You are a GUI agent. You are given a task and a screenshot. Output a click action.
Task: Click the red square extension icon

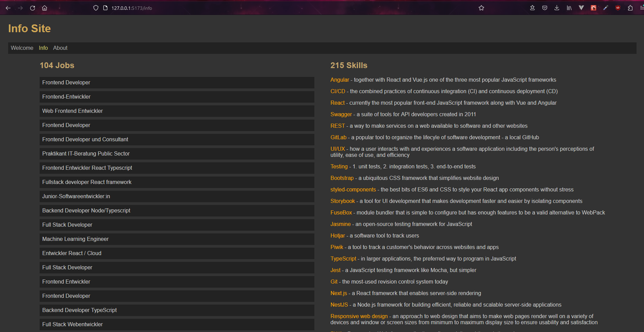coord(594,8)
